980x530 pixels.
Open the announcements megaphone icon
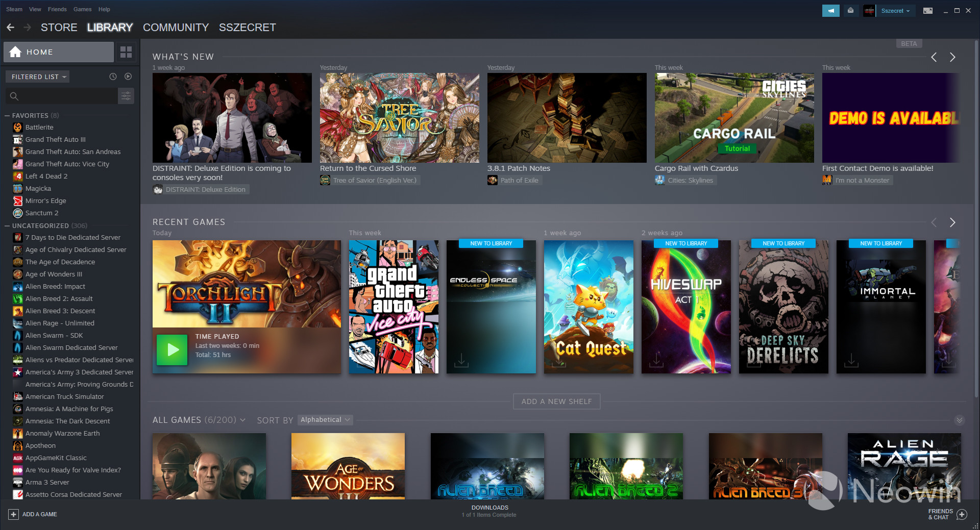click(x=831, y=11)
